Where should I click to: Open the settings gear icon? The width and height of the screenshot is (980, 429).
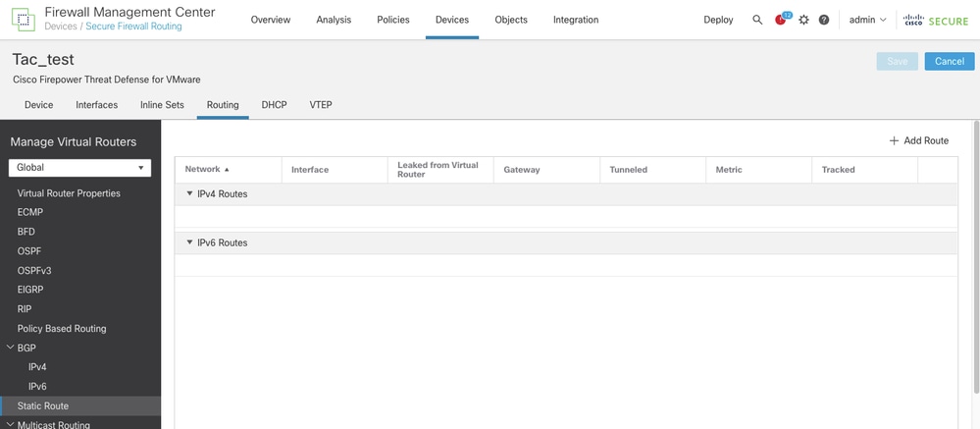[803, 20]
